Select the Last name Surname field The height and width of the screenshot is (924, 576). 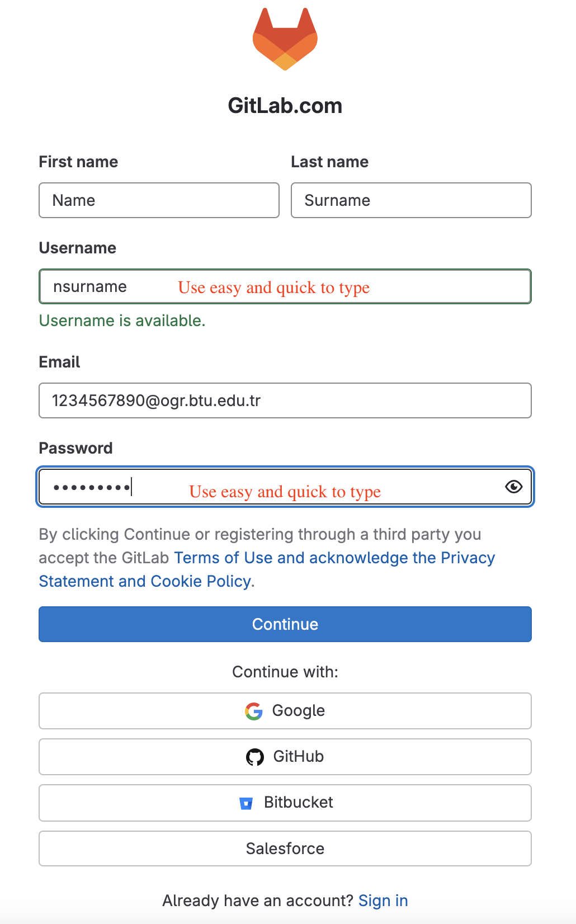410,200
